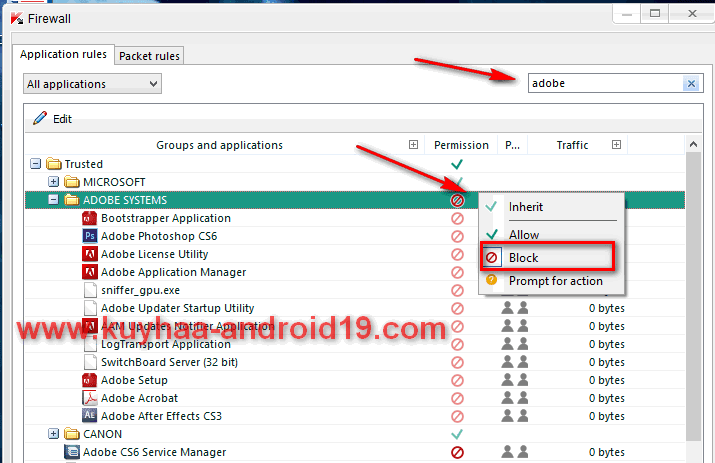Switch to the Packet rules tab
Screen dimensions: 715x463
point(149,56)
